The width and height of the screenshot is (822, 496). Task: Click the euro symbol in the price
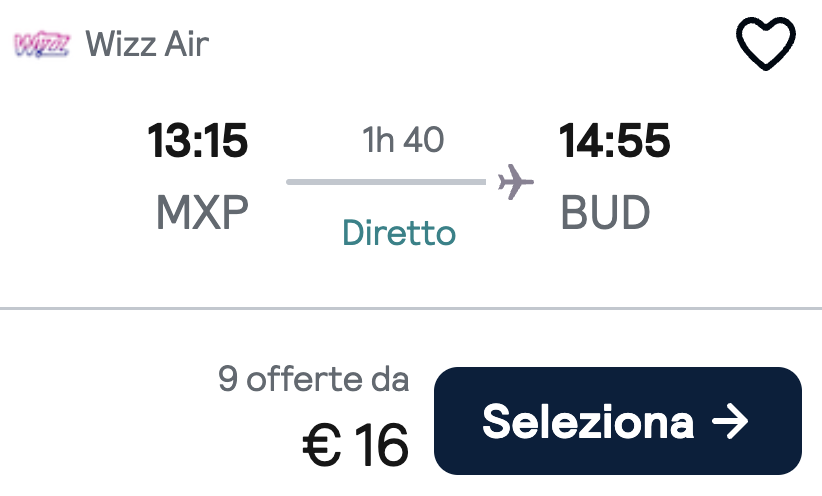pos(321,446)
